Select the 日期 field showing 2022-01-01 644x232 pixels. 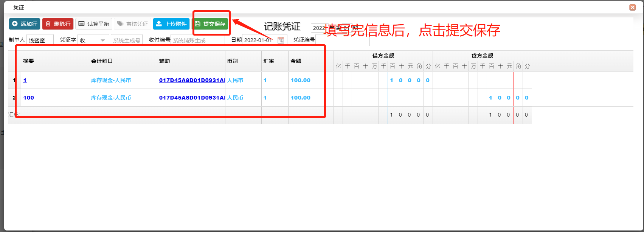(259, 40)
